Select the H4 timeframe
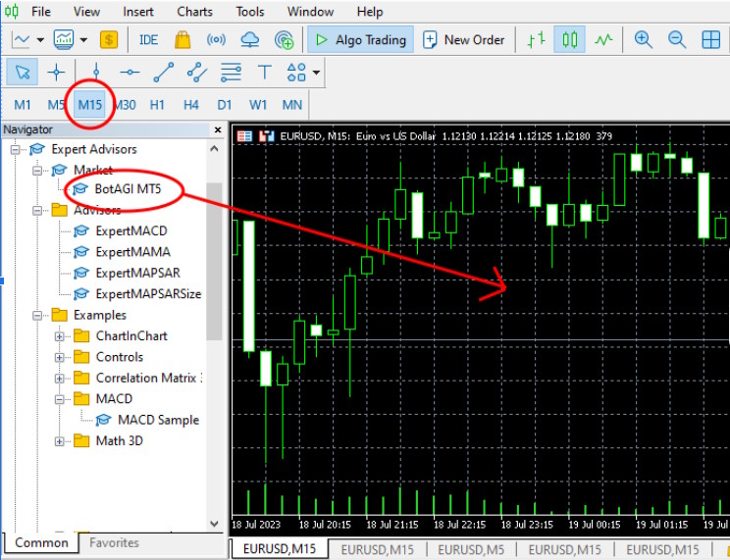Image resolution: width=730 pixels, height=560 pixels. [191, 105]
